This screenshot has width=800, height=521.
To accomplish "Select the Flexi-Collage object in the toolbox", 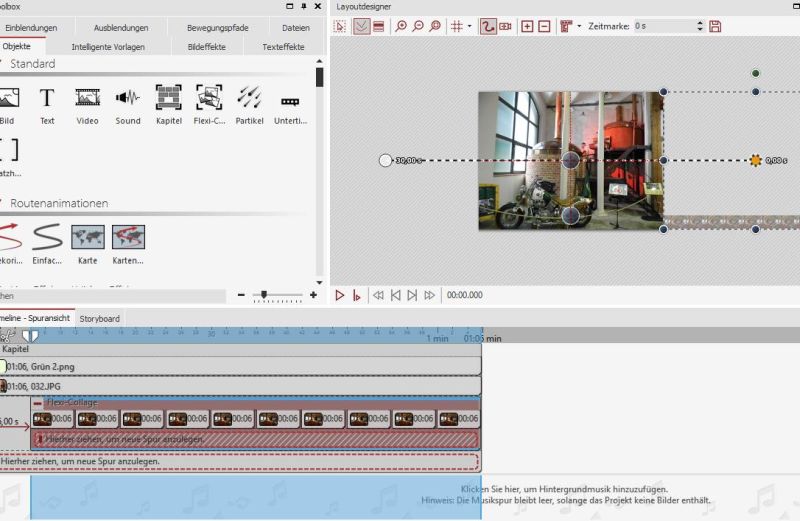I will pyautogui.click(x=209, y=98).
